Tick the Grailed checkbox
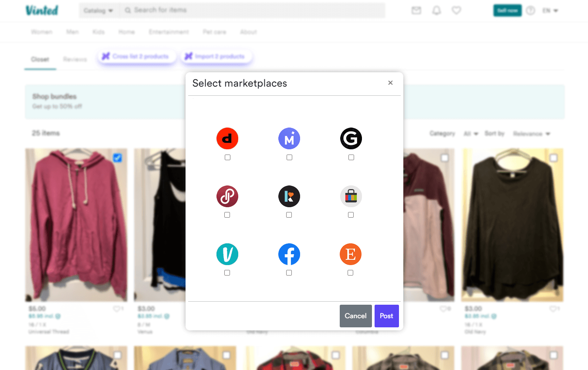The height and width of the screenshot is (370, 588). (x=351, y=158)
